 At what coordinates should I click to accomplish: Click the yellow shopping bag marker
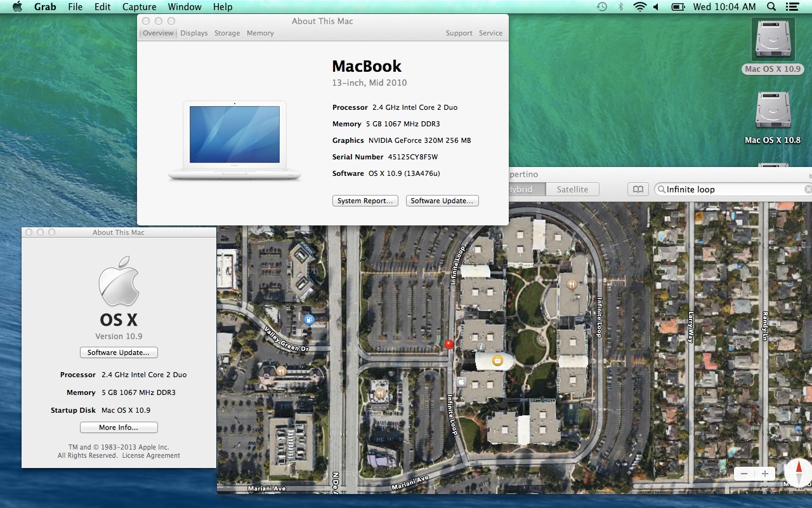(x=497, y=361)
